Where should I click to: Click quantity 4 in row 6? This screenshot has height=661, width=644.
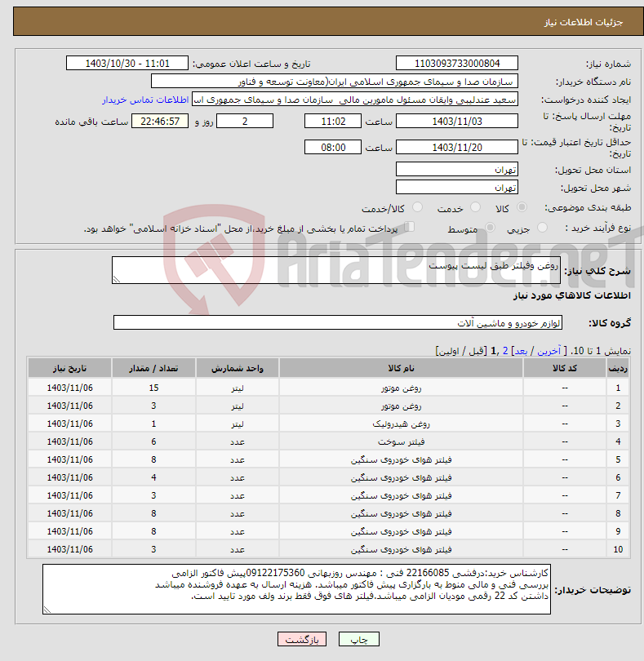tap(153, 477)
